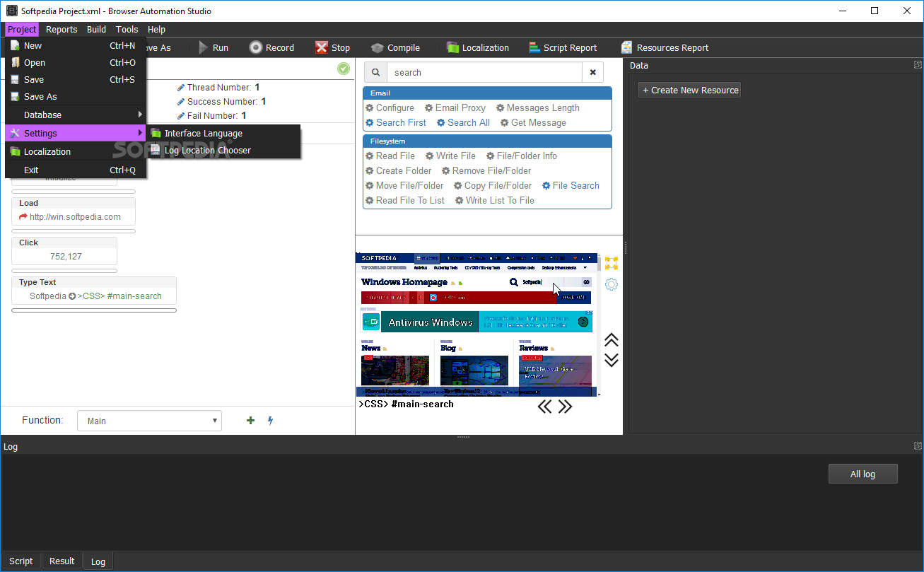Screen dimensions: 924x572
Task: Click the green checkmark status icon
Action: click(x=344, y=69)
